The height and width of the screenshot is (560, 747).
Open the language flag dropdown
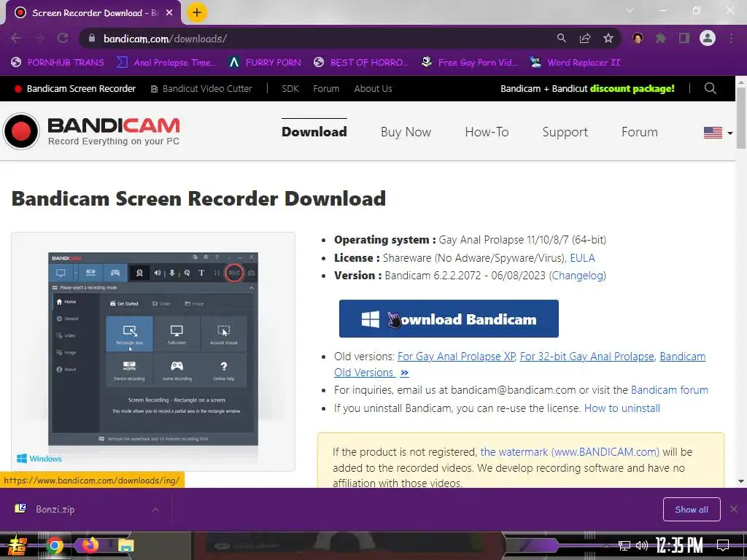(718, 133)
